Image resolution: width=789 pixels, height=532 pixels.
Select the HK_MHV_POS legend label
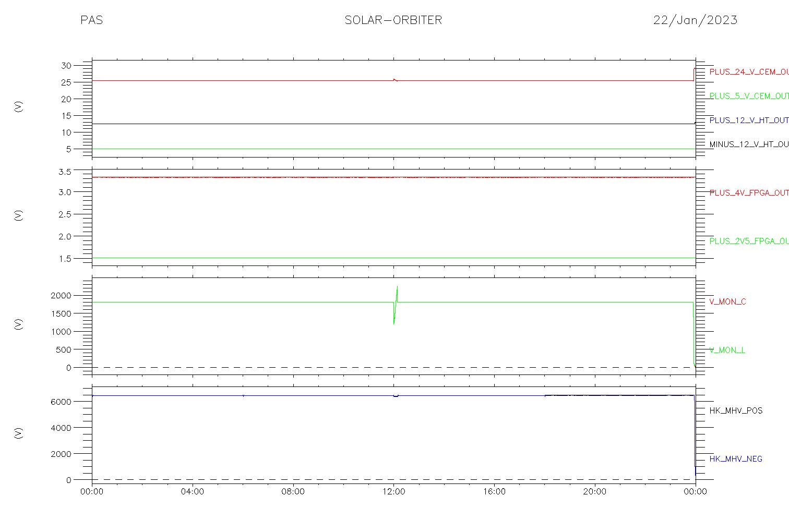736,411
